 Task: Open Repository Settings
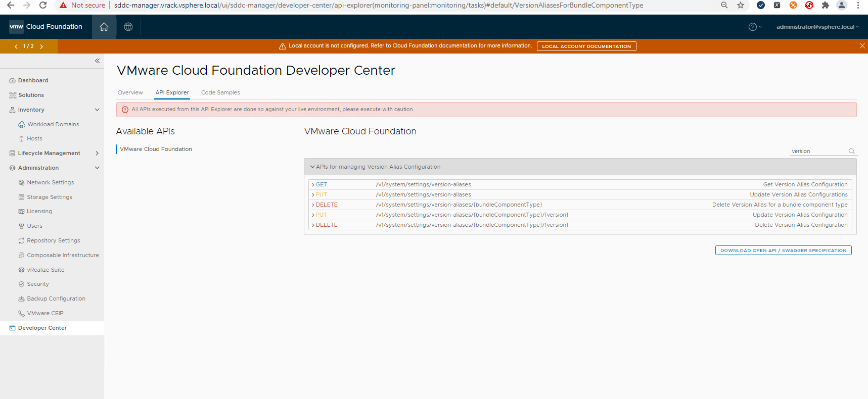coord(53,240)
